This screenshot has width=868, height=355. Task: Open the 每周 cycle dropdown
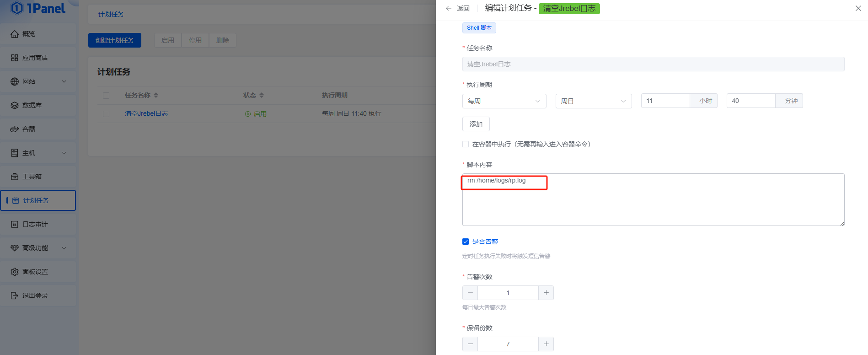point(504,101)
